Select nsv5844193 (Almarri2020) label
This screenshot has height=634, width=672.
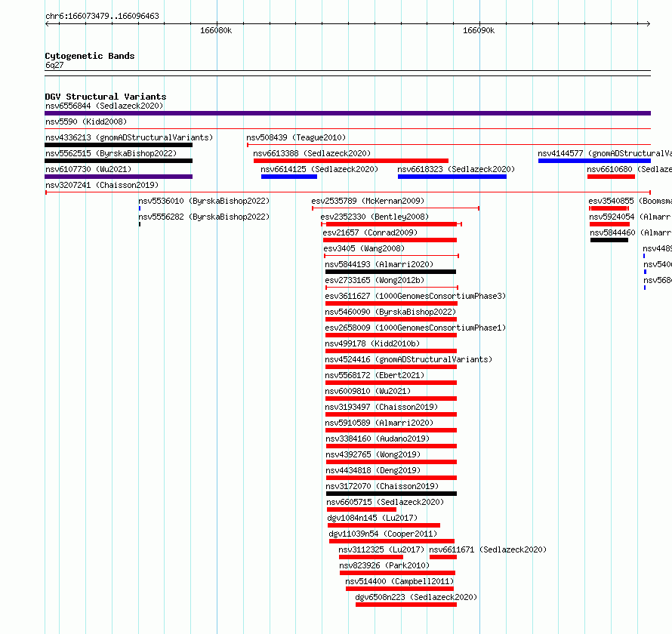point(379,264)
